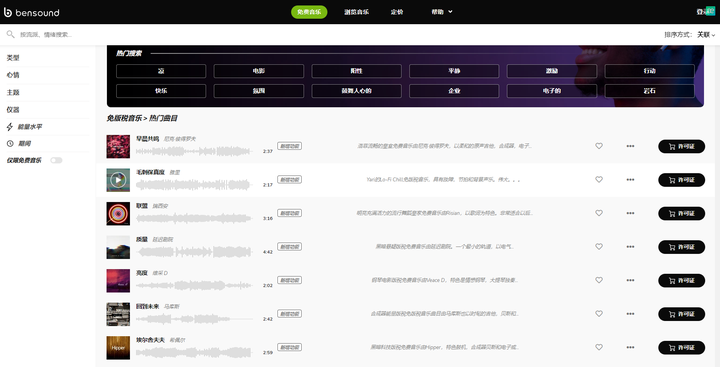Open the 定价 pricing menu item

point(397,12)
